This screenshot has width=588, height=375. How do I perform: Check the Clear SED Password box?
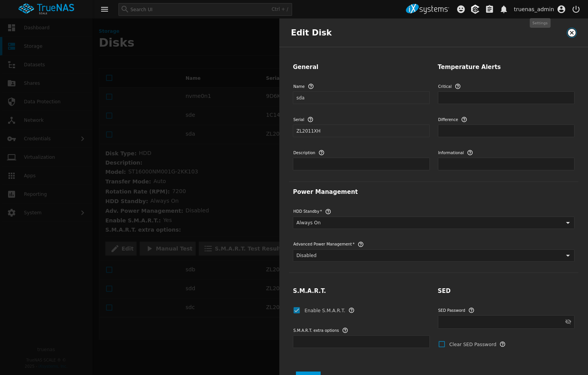(442, 344)
